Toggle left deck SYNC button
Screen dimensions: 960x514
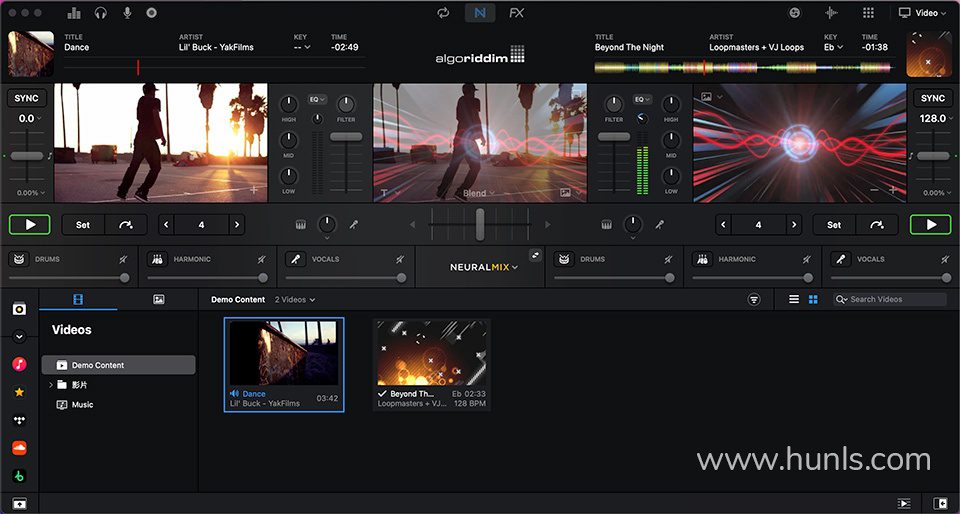(26, 98)
